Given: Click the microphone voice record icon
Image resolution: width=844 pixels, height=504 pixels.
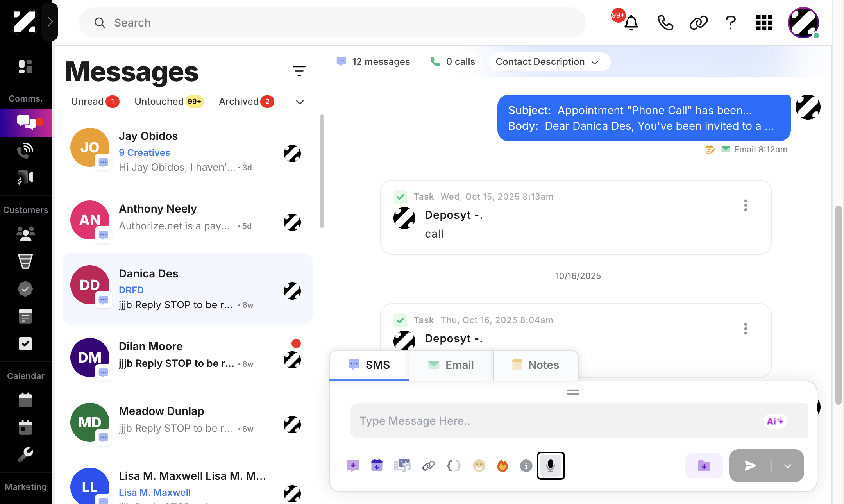Looking at the screenshot, I should click(x=551, y=465).
